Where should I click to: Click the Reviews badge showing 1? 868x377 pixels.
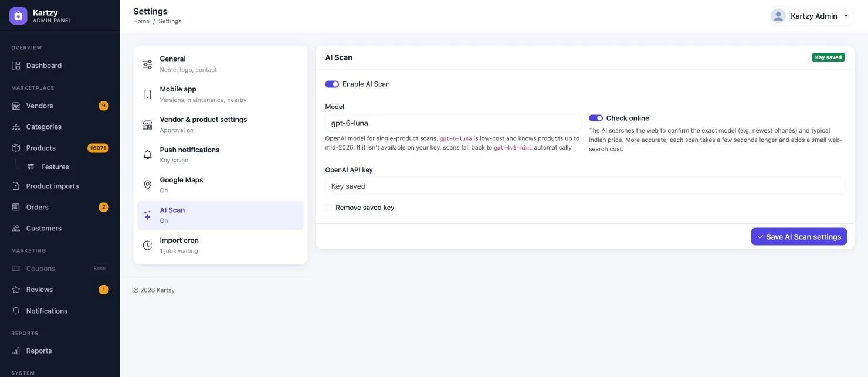(x=104, y=290)
